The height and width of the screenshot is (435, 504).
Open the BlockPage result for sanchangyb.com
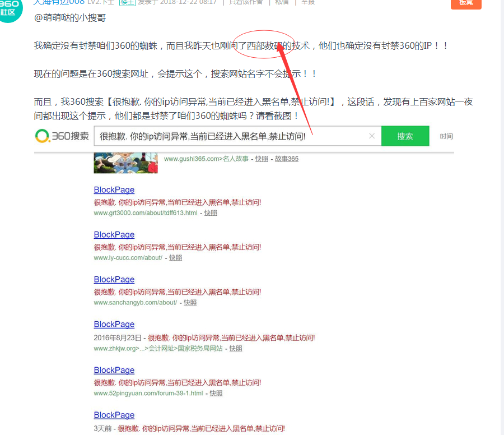(114, 279)
